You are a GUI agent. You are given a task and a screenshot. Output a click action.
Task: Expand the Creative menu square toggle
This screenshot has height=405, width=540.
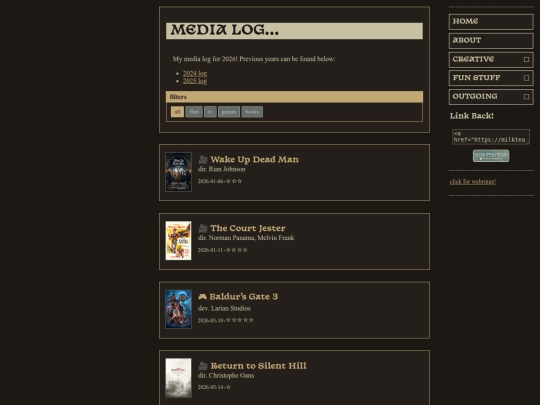pos(526,59)
